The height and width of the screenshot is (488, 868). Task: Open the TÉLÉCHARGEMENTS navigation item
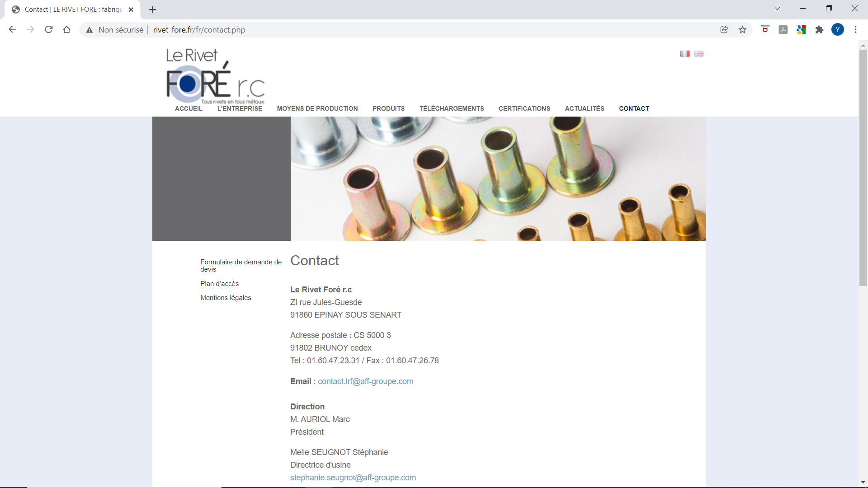[451, 108]
